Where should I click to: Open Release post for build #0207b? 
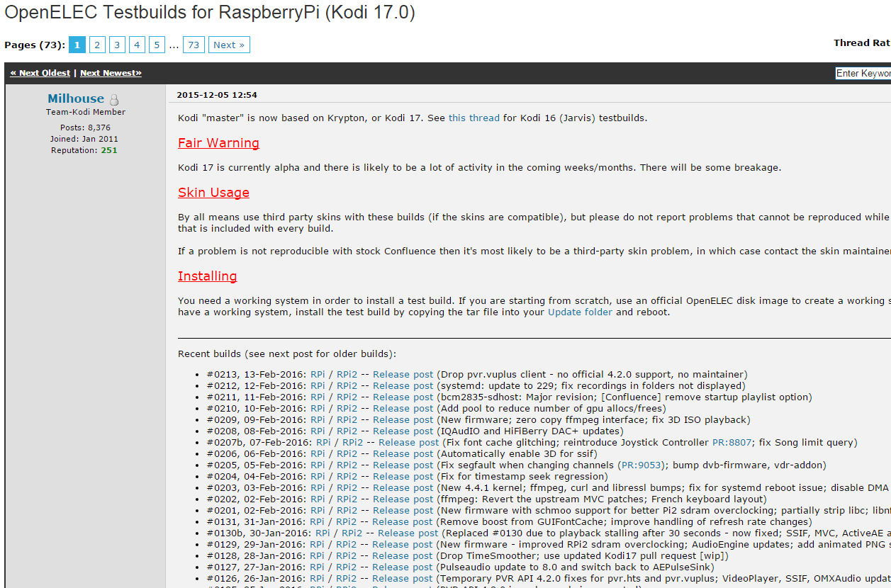click(408, 442)
